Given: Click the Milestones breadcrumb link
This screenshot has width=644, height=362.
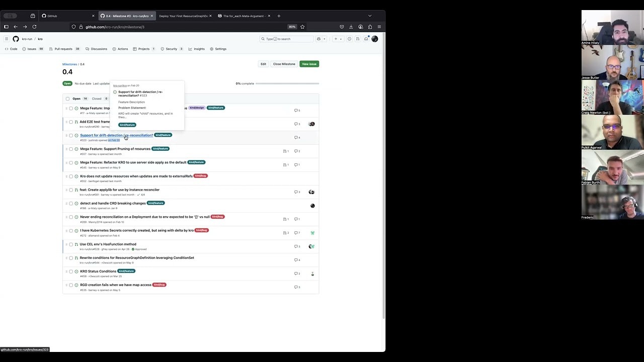Looking at the screenshot, I should 69,64.
